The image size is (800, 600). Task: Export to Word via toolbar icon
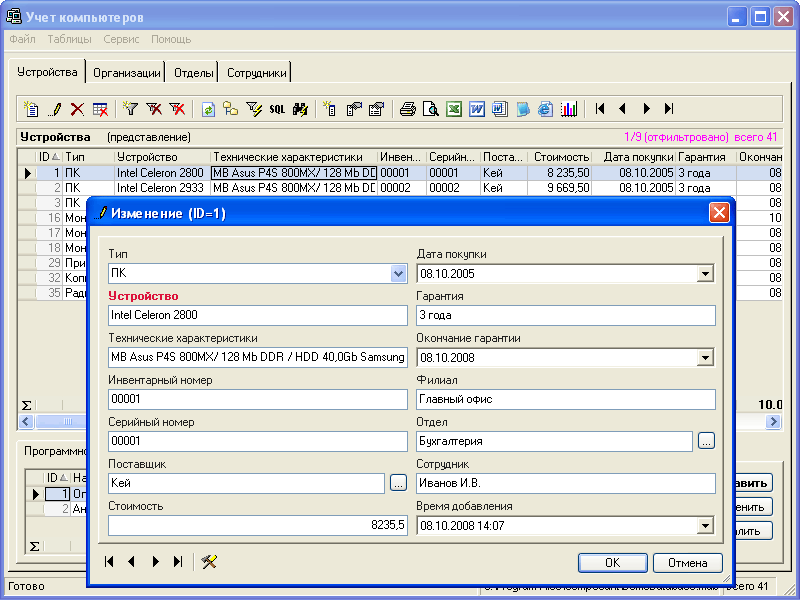pos(477,109)
